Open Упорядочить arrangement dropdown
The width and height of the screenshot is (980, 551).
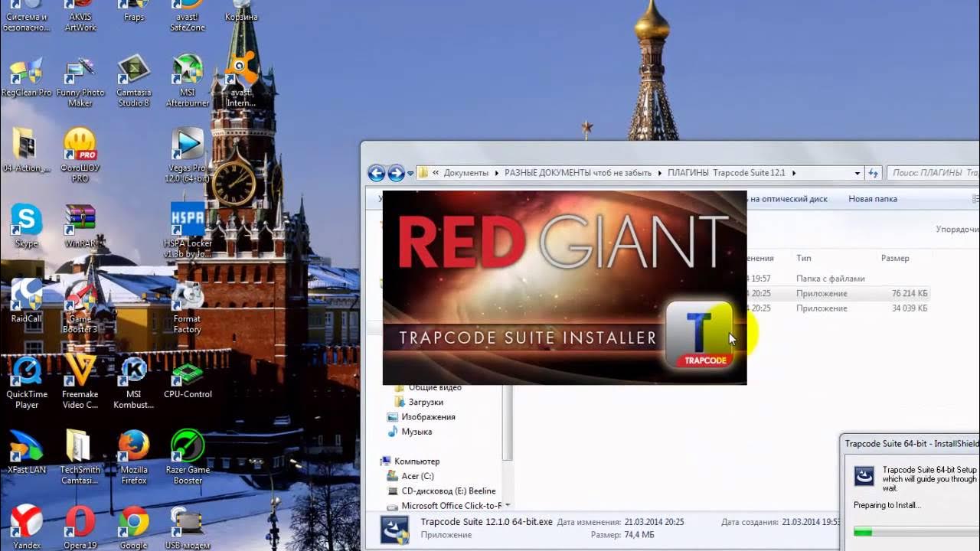click(957, 229)
